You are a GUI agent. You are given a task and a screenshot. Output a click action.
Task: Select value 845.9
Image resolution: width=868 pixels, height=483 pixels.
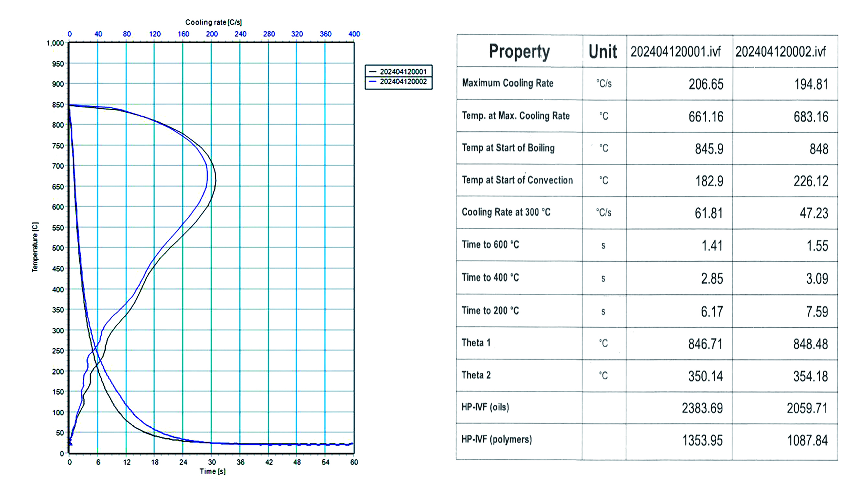pos(709,148)
